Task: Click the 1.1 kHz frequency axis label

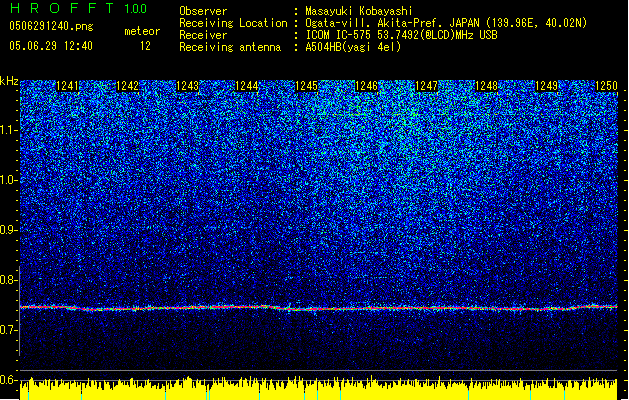Action: [x=8, y=130]
